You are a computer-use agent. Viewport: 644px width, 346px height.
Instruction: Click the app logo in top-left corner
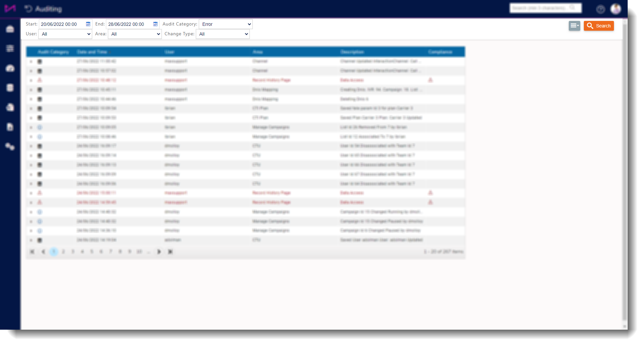[10, 8]
